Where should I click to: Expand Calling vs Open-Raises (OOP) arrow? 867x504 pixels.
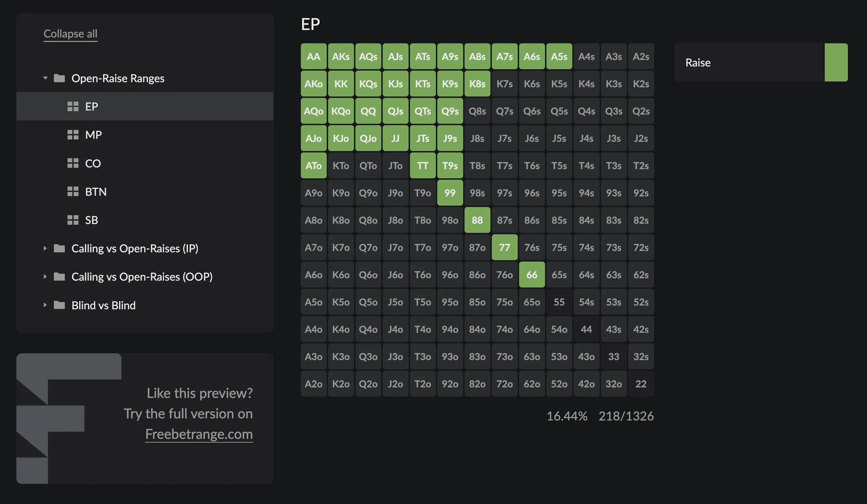[45, 277]
